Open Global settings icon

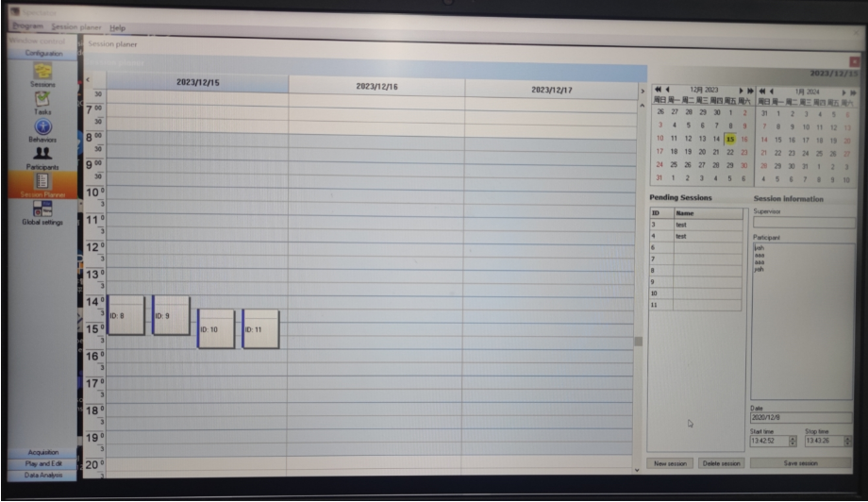42,211
